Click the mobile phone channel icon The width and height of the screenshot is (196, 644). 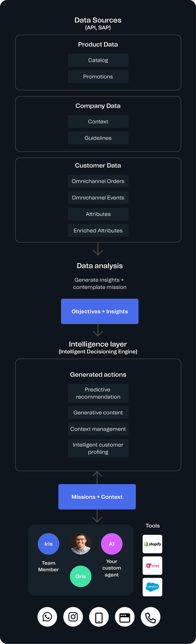click(x=99, y=617)
